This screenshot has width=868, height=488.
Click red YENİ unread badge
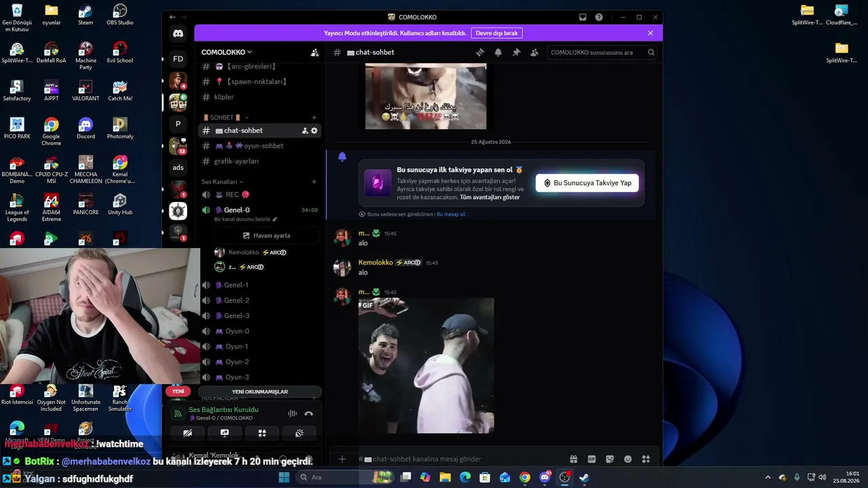tap(178, 391)
